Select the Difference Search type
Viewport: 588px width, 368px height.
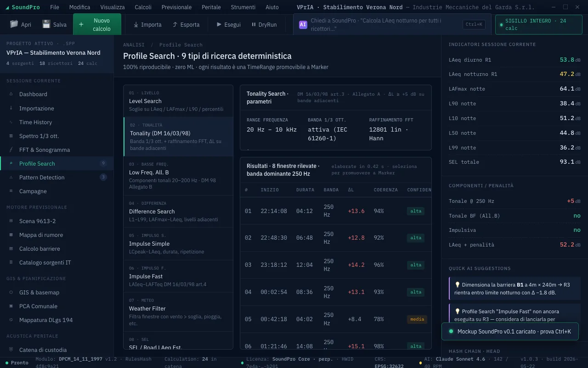pyautogui.click(x=178, y=212)
